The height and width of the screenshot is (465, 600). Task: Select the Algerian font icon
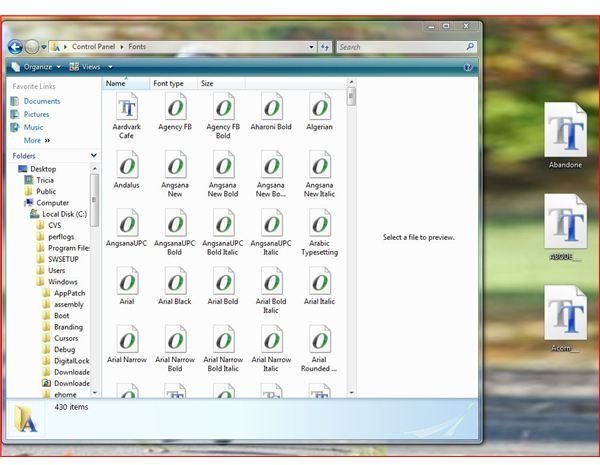point(320,108)
